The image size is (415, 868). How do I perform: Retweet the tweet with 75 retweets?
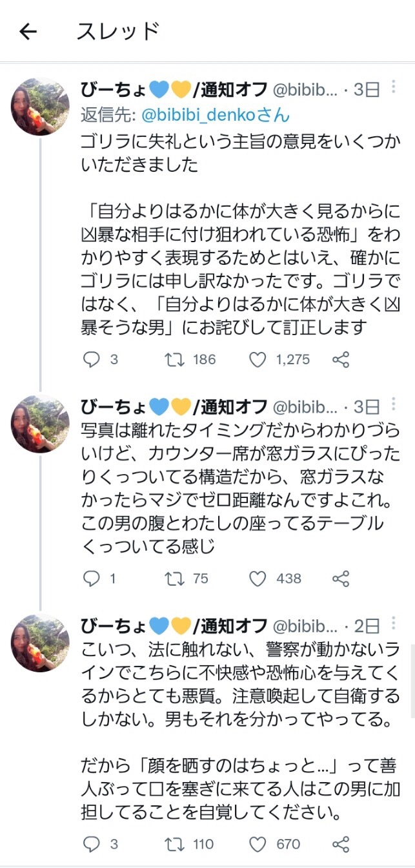[x=174, y=578]
